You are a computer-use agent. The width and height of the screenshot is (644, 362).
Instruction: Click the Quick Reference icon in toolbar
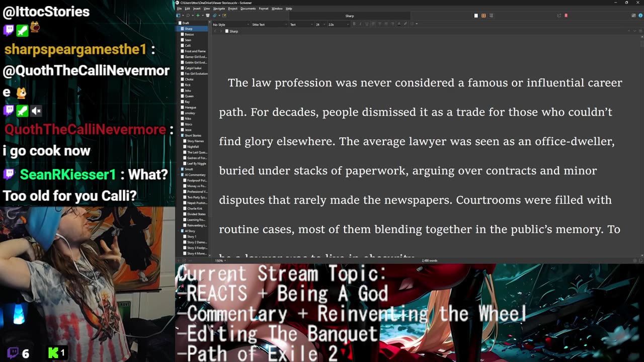(224, 15)
